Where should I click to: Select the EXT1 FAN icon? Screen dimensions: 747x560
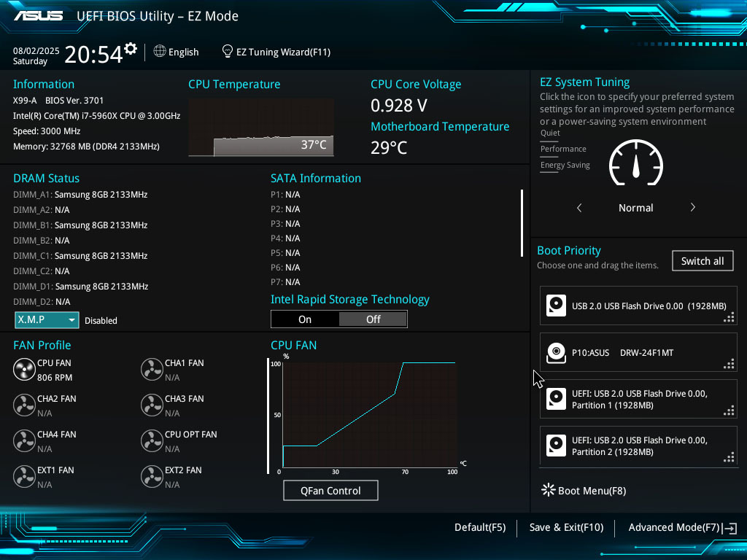coord(24,477)
